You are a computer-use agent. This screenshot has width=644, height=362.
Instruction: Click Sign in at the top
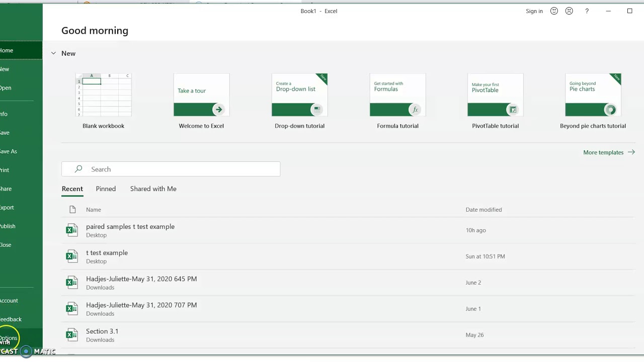coord(534,11)
